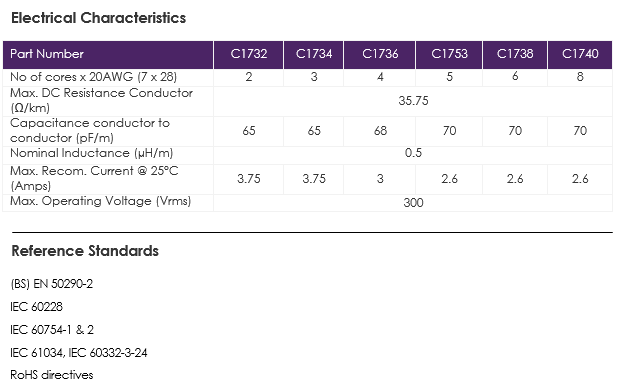
Task: Click the Max. Recom. Current row label
Action: 94,178
